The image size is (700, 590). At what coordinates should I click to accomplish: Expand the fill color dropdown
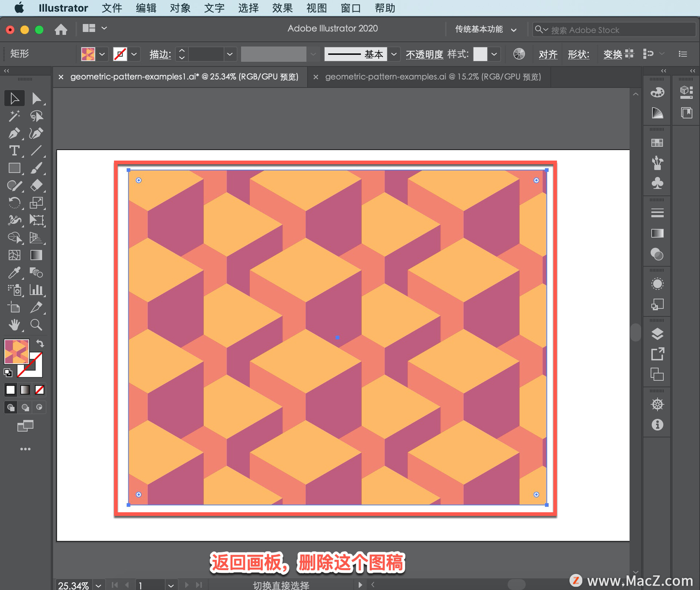pos(102,54)
